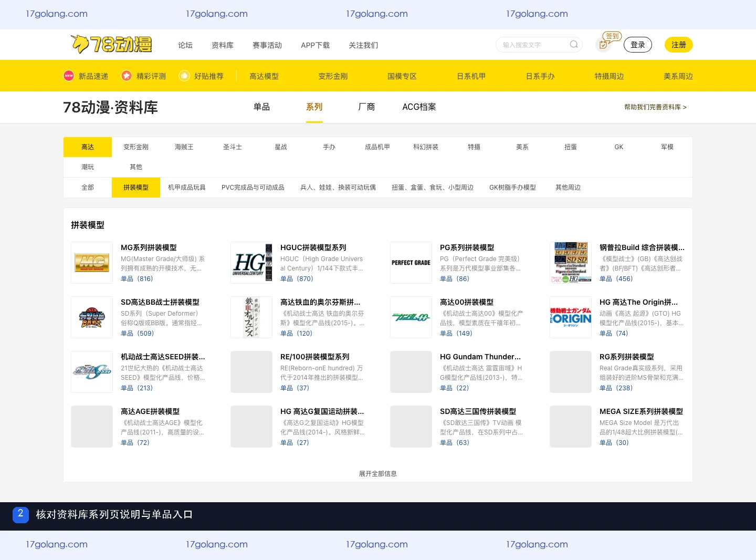The image size is (756, 560).
Task: Switch to the 单品 tab
Action: (261, 107)
